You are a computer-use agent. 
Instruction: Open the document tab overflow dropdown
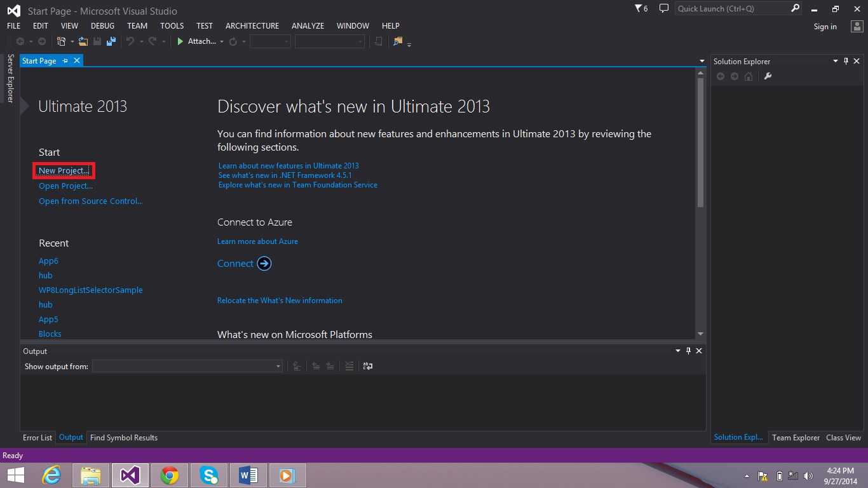tap(702, 61)
